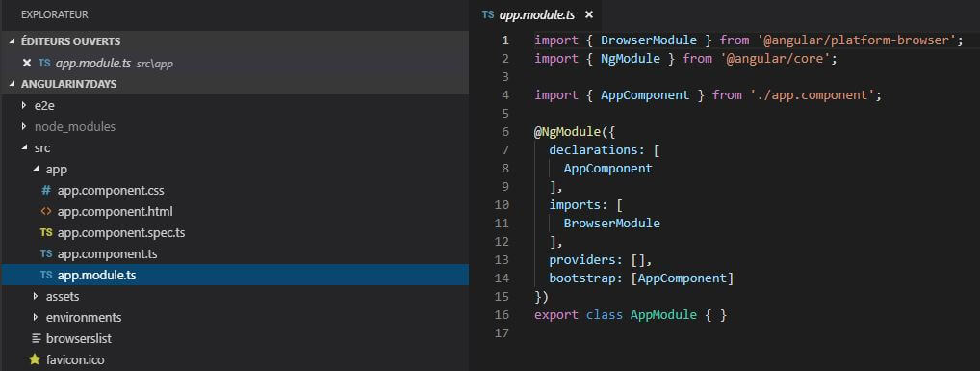Click the star icon next to favicon.ico
Viewport: 980px width, 371px height.
[35, 359]
